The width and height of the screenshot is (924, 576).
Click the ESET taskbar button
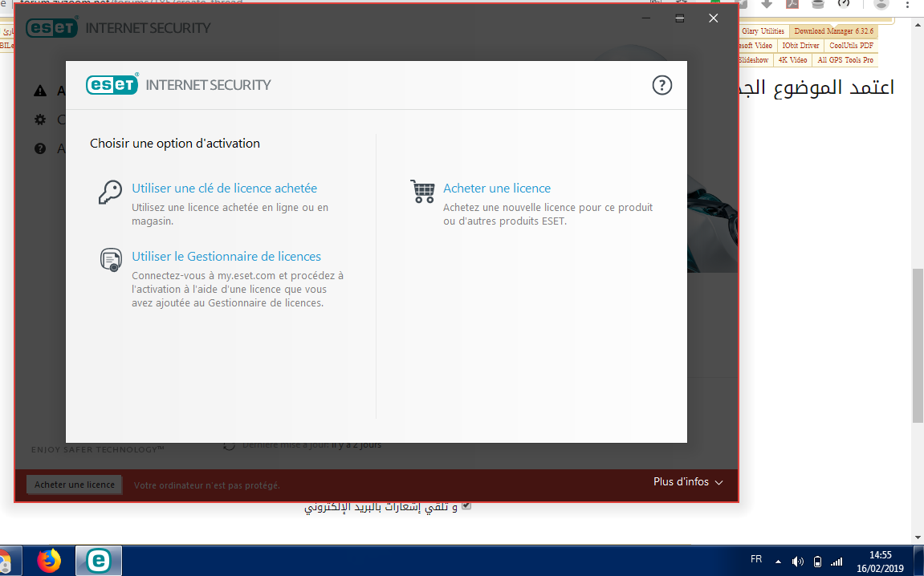coord(99,561)
